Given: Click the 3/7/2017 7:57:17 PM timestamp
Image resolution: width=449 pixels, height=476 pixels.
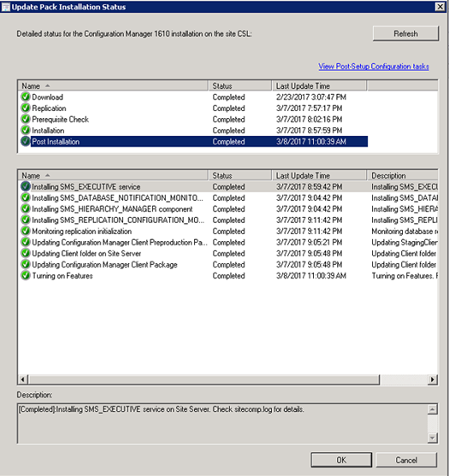Looking at the screenshot, I should pyautogui.click(x=310, y=108).
